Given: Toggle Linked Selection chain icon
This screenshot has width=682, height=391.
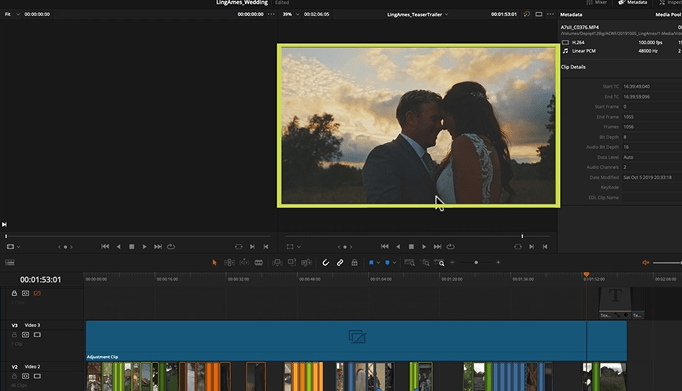Looking at the screenshot, I should tap(340, 263).
